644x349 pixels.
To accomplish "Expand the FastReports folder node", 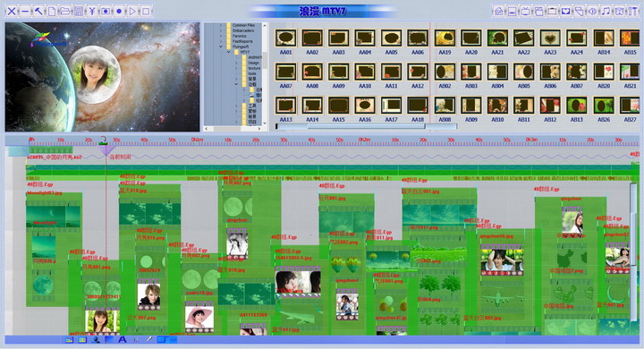I will [x=221, y=41].
